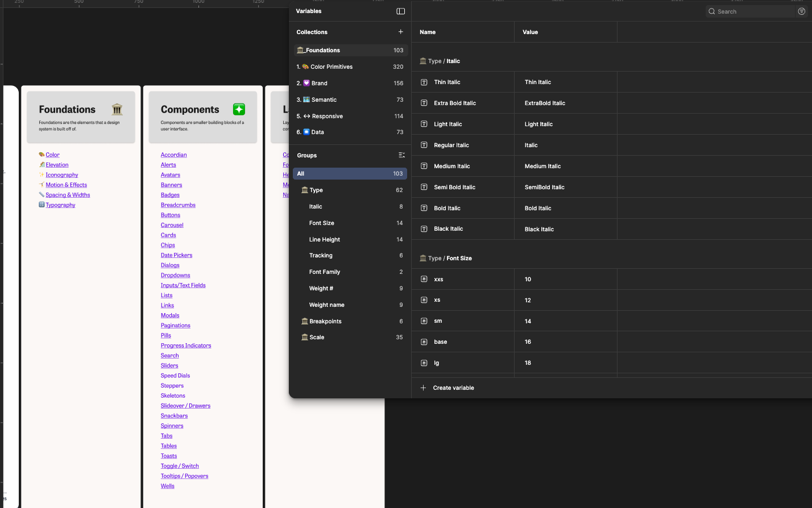The image size is (812, 508).
Task: Click the filter icon inside the search bar
Action: [x=801, y=11]
